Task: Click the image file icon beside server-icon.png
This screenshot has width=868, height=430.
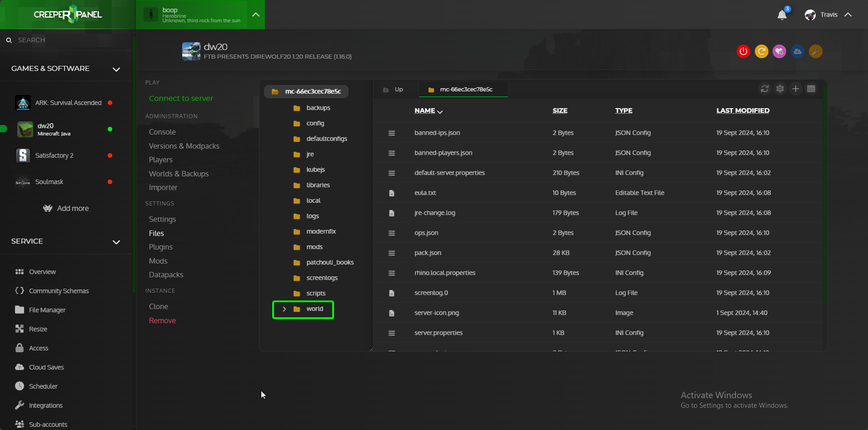Action: 392,313
